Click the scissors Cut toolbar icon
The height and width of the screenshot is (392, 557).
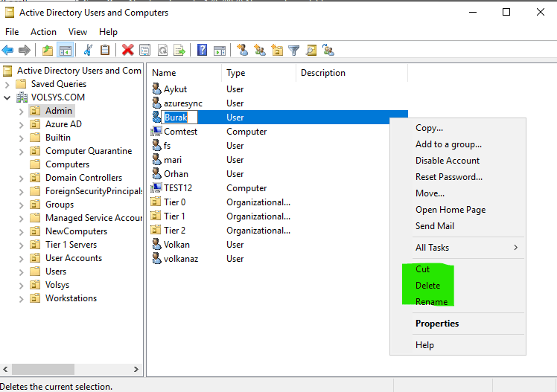click(88, 50)
